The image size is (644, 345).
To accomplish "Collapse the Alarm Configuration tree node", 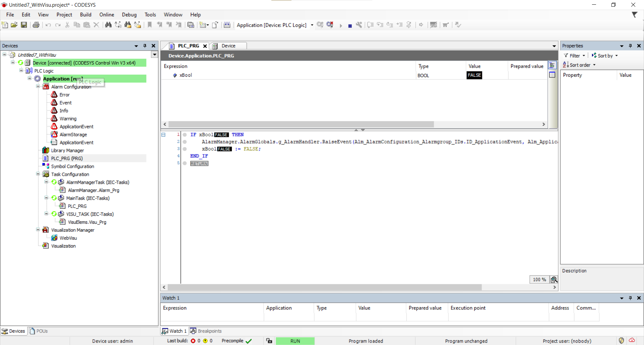I will point(38,86).
